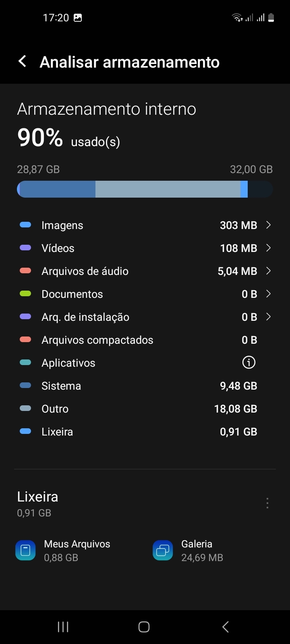Expand Vídeos with its chevron arrow

click(x=269, y=248)
